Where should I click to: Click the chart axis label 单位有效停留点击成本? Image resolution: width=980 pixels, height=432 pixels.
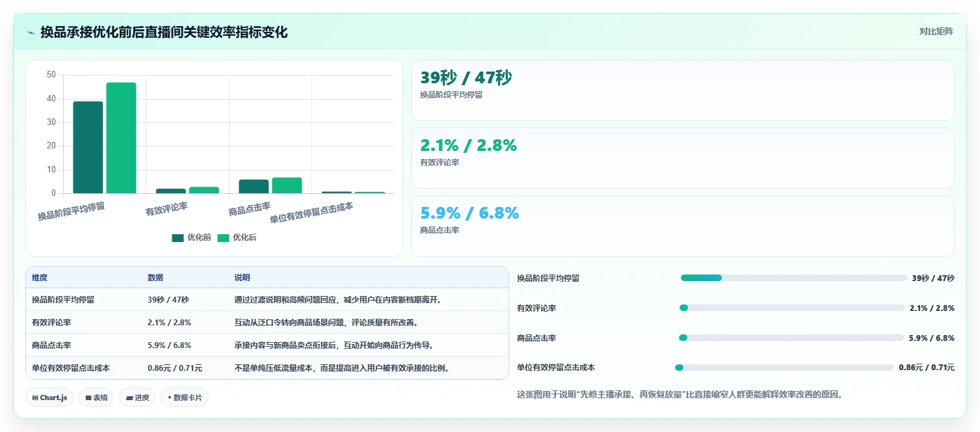(311, 212)
